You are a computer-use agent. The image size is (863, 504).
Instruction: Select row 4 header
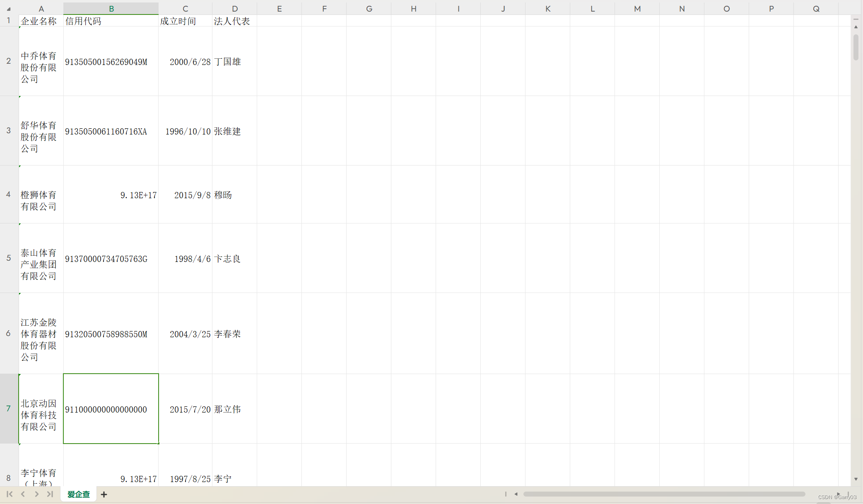pos(9,194)
